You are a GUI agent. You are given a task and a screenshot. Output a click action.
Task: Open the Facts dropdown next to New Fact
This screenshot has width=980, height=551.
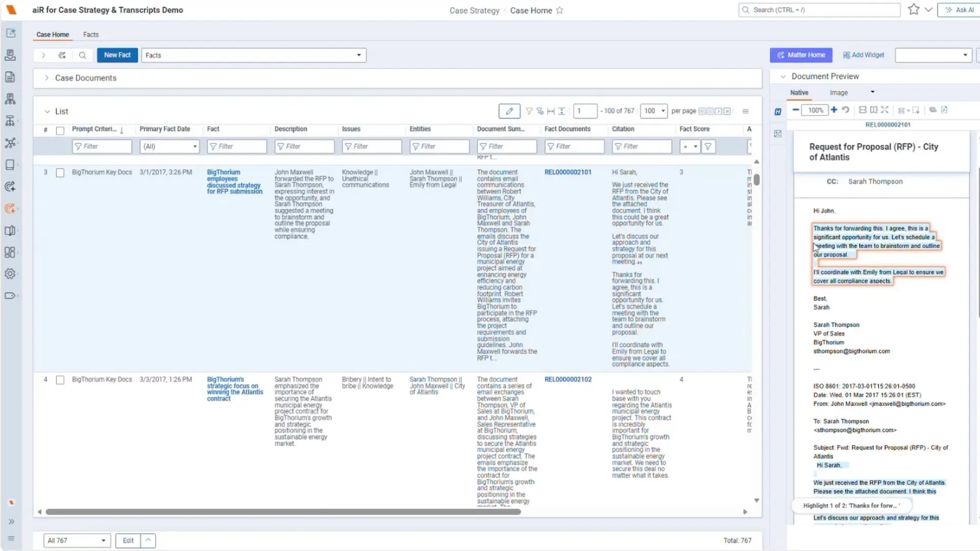[254, 55]
